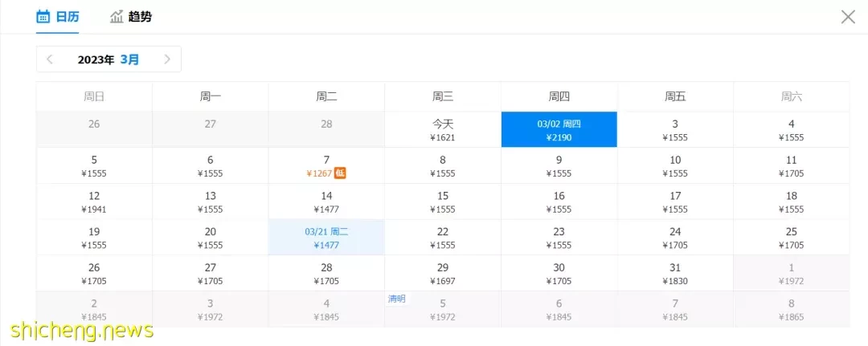Close the price calendar with the X
The height and width of the screenshot is (346, 868).
point(848,17)
